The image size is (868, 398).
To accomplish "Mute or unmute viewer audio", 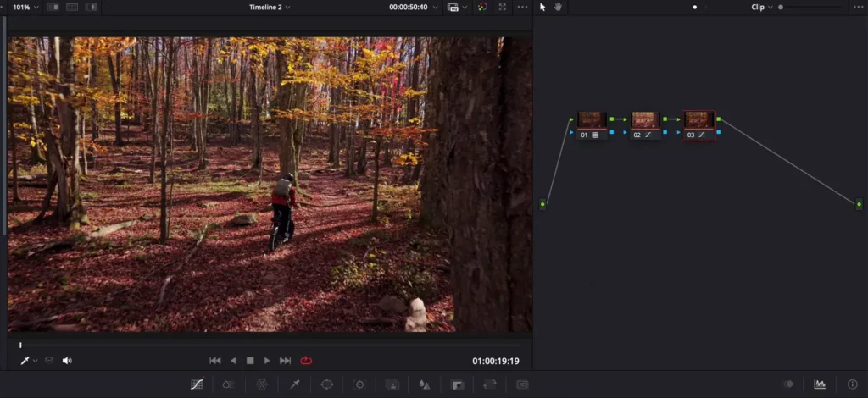I will [67, 361].
